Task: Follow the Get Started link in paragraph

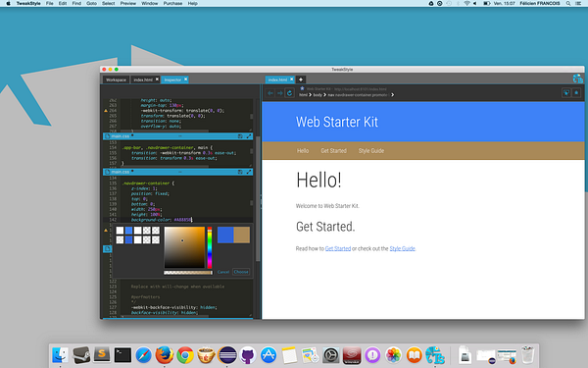Action: click(x=338, y=248)
